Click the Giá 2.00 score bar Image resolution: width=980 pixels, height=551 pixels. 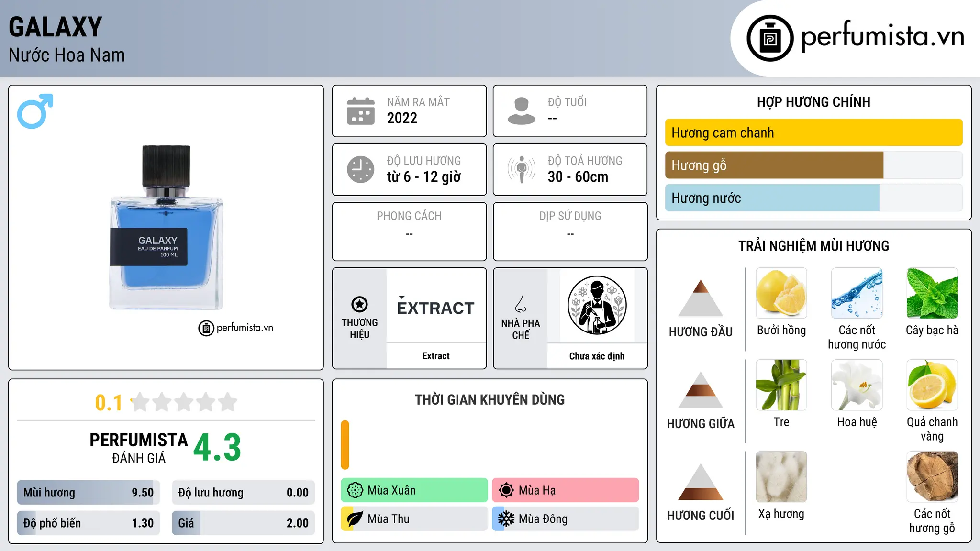243,523
